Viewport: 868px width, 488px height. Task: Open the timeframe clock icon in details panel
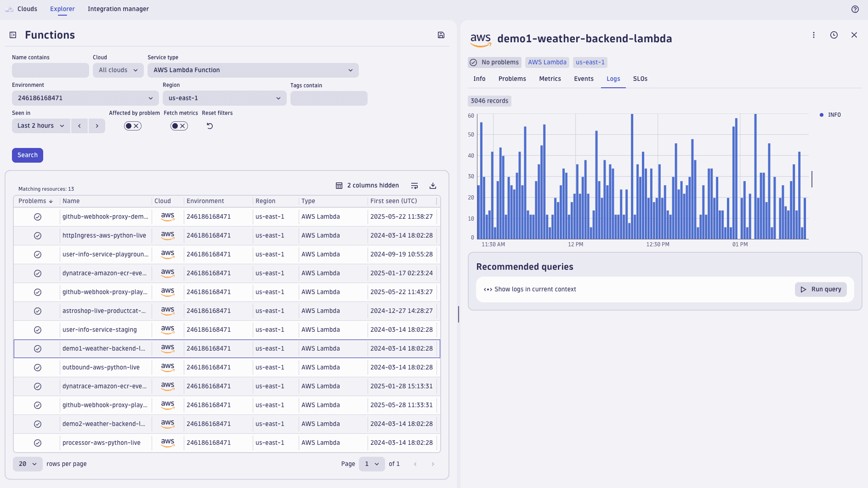click(x=834, y=35)
